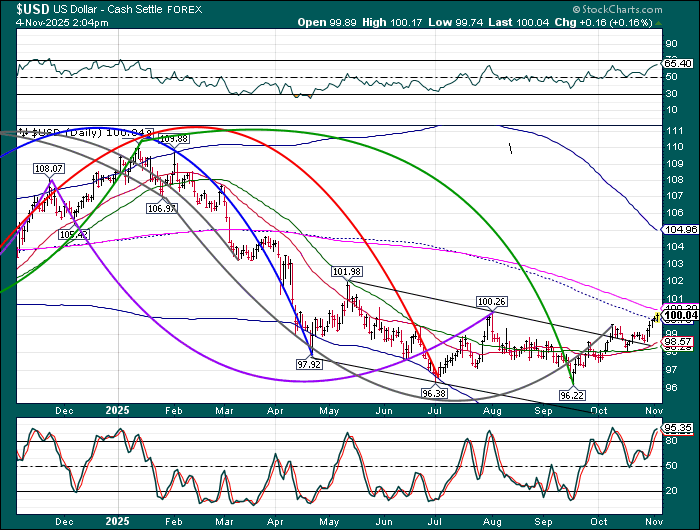
Task: Click the 101.98 swing high label
Action: 347,272
